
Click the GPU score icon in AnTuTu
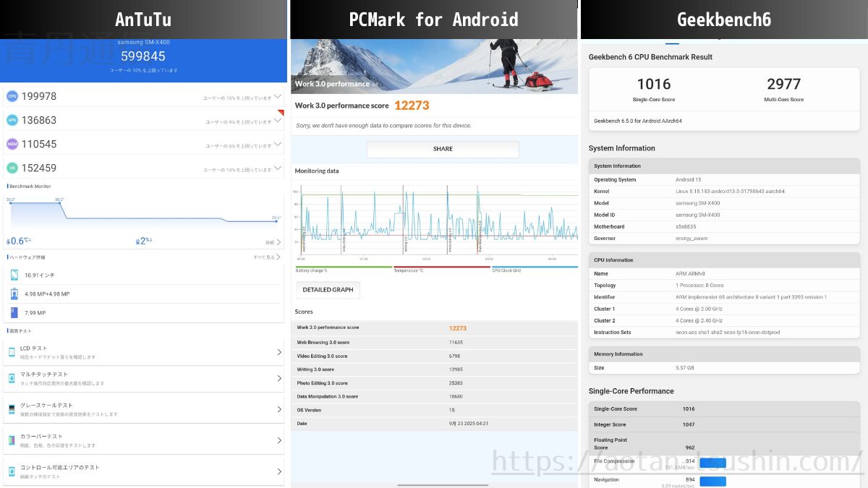[x=12, y=120]
